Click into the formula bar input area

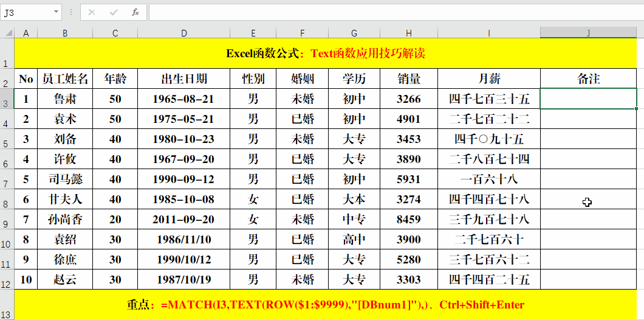click(396, 12)
